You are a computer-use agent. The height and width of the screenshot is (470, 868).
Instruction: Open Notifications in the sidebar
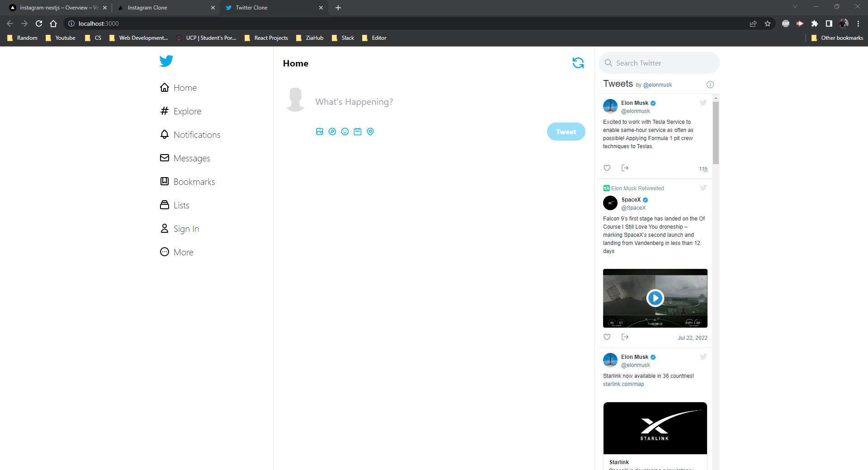click(x=190, y=135)
